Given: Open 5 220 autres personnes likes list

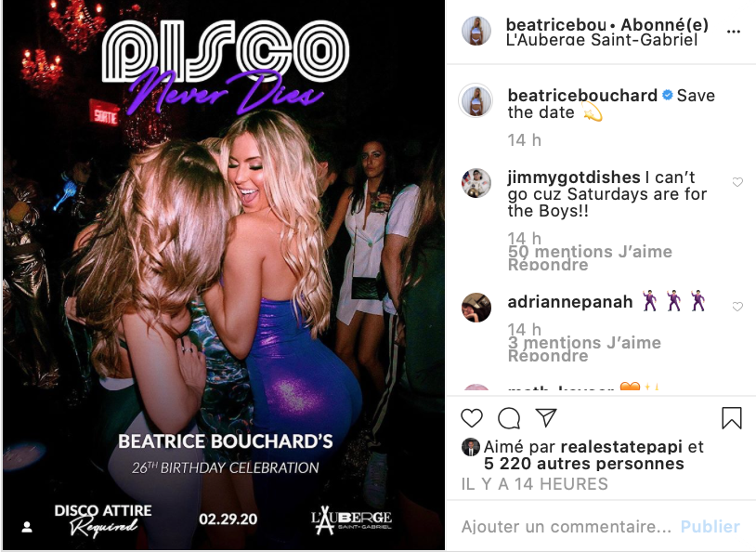Looking at the screenshot, I should (584, 464).
